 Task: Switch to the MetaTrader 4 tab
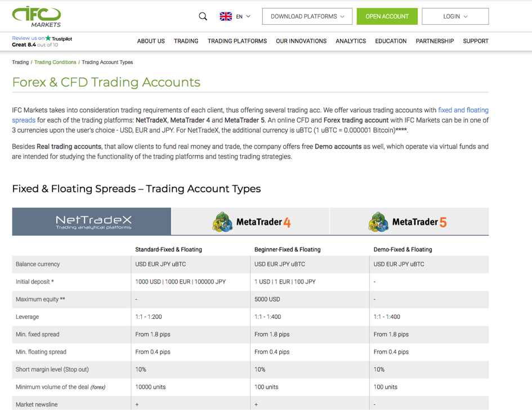point(251,222)
